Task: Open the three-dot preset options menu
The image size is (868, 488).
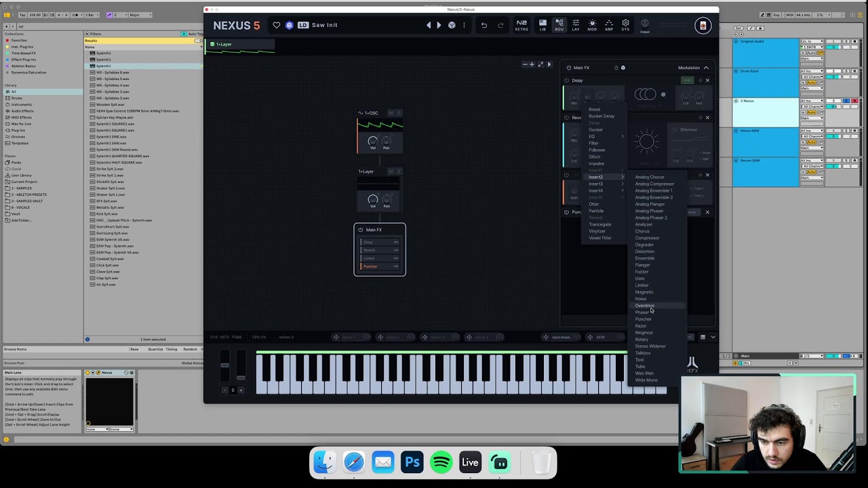Action: (464, 25)
